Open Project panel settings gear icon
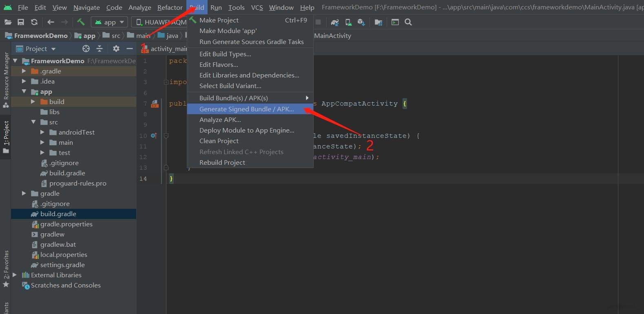Viewport: 644px width, 314px height. tap(116, 49)
